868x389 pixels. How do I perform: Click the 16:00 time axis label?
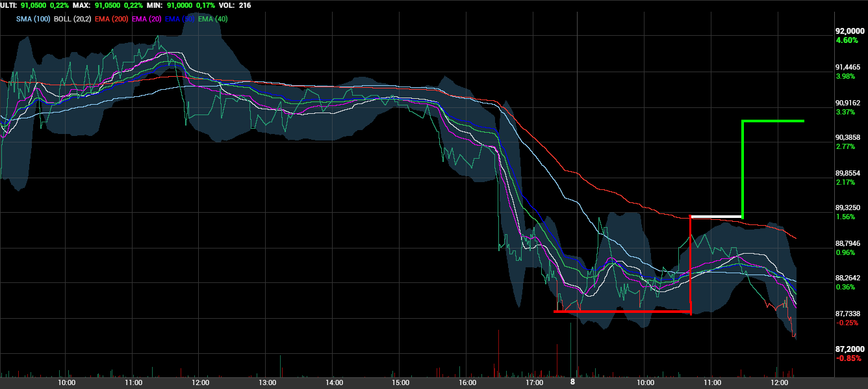click(468, 382)
